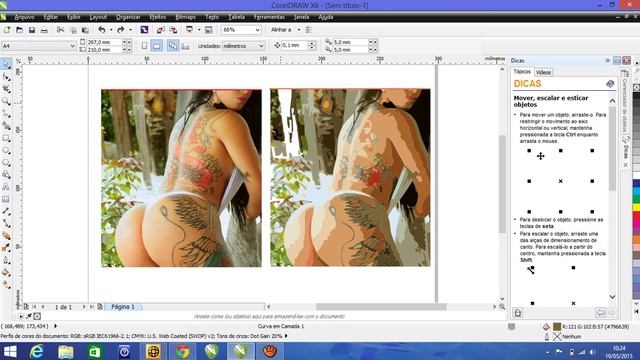The image size is (640, 360).
Task: Switch to the Vídeos tab
Action: point(543,72)
